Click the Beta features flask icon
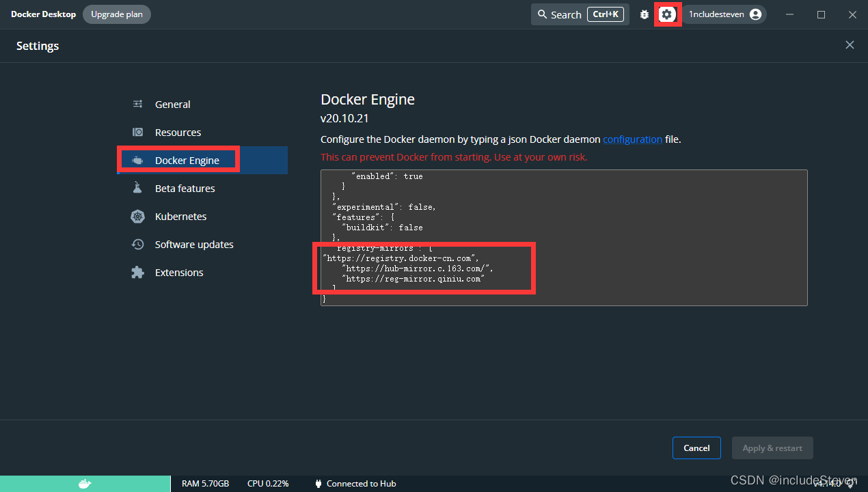The height and width of the screenshot is (492, 868). click(137, 188)
